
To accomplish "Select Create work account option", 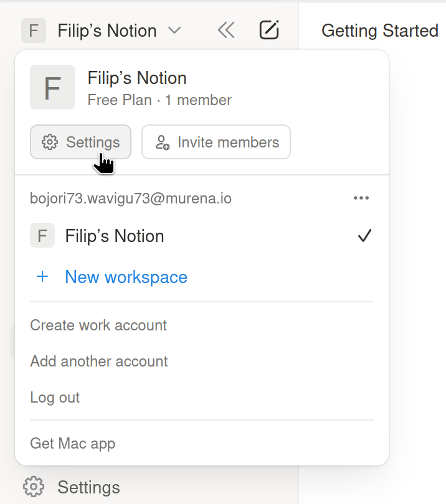I will pyautogui.click(x=98, y=325).
